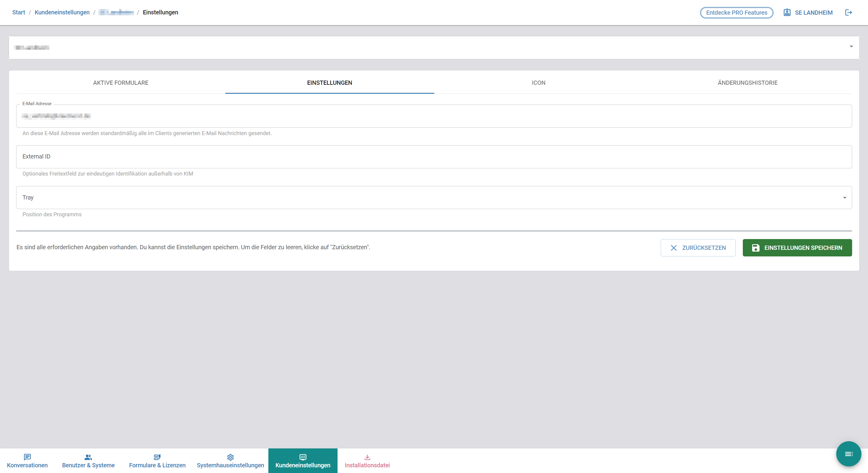Click the logout icon in header

click(848, 13)
